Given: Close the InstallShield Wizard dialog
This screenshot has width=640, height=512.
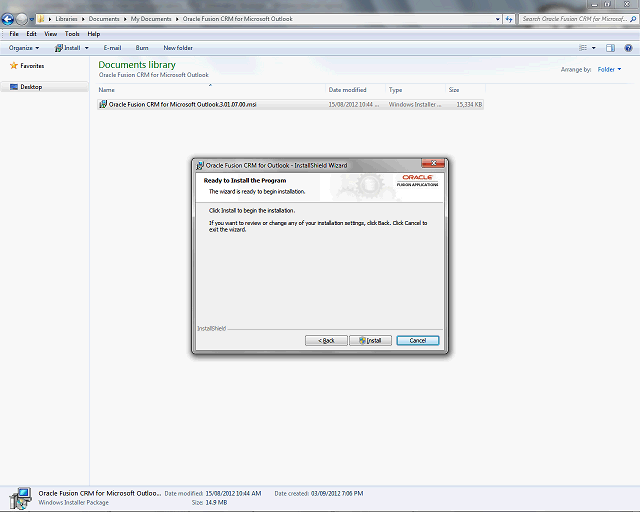Looking at the screenshot, I should click(433, 163).
